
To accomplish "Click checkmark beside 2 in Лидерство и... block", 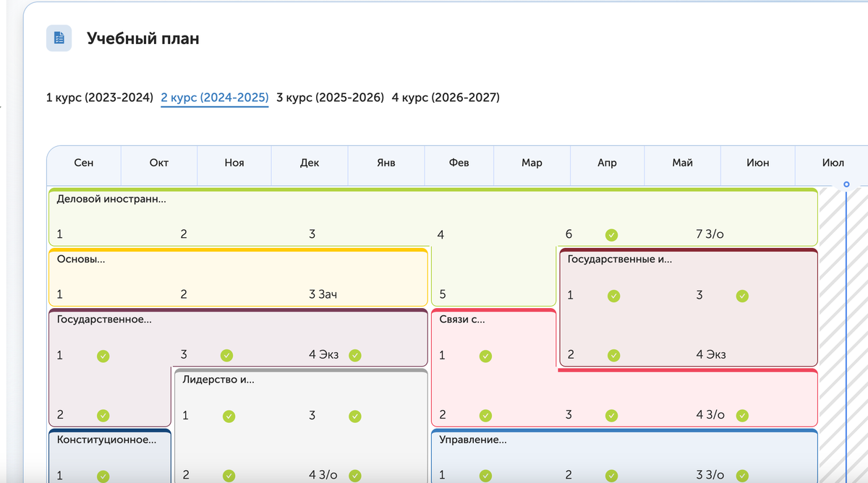I will [229, 475].
